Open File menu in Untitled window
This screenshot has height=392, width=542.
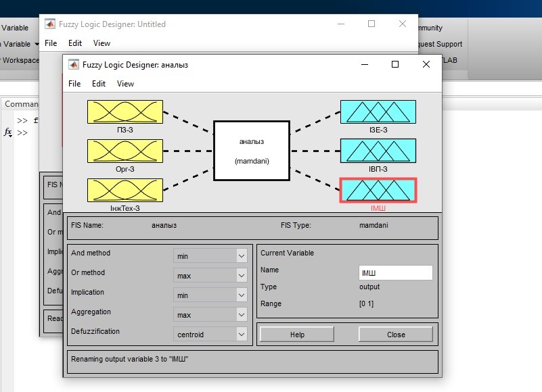[x=51, y=43]
